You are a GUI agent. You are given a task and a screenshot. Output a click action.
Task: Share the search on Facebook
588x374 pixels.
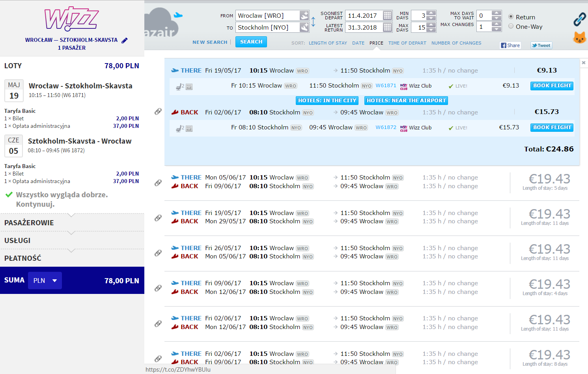[x=510, y=45]
